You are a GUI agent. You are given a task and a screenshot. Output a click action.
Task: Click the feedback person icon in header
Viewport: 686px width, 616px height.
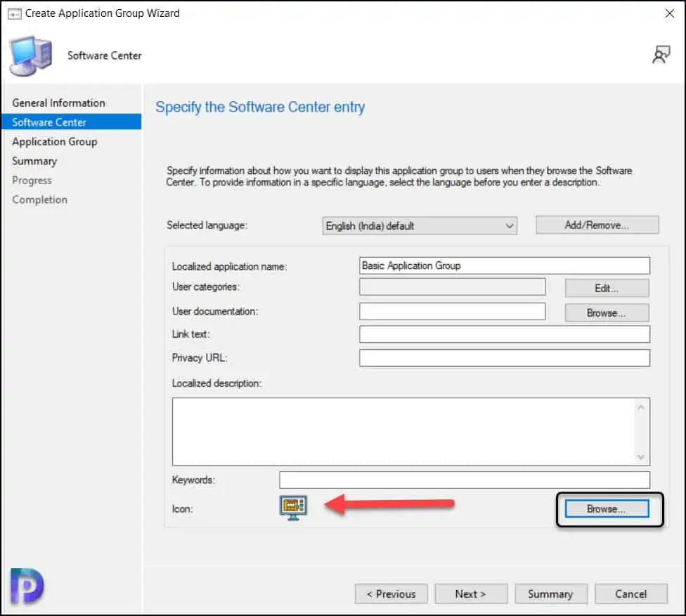pyautogui.click(x=661, y=55)
